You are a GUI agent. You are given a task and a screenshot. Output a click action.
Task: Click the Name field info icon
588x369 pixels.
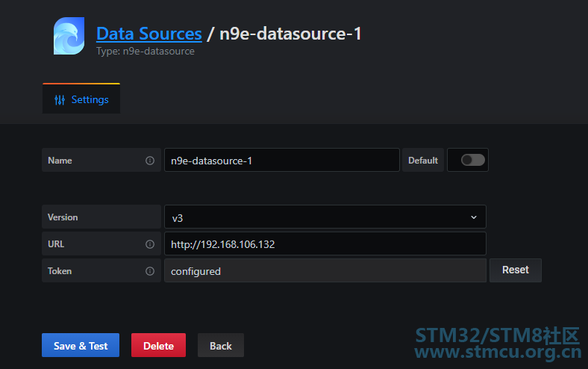150,161
